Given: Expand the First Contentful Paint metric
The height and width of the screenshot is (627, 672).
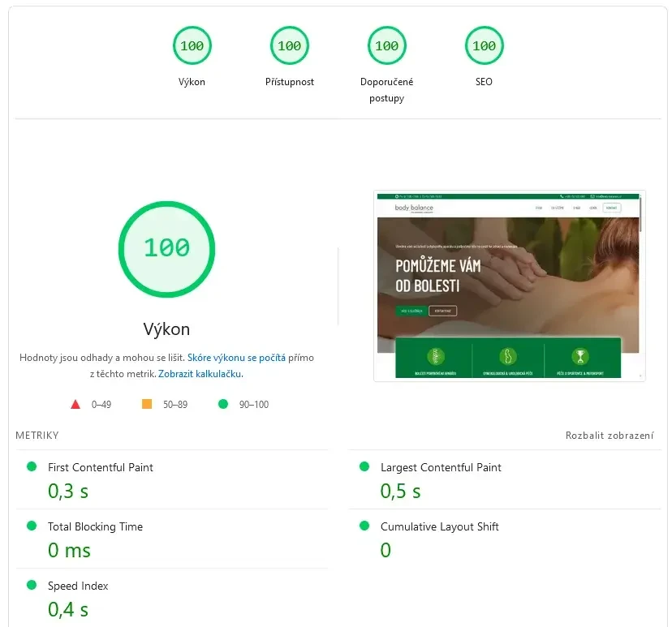Looking at the screenshot, I should pyautogui.click(x=101, y=467).
